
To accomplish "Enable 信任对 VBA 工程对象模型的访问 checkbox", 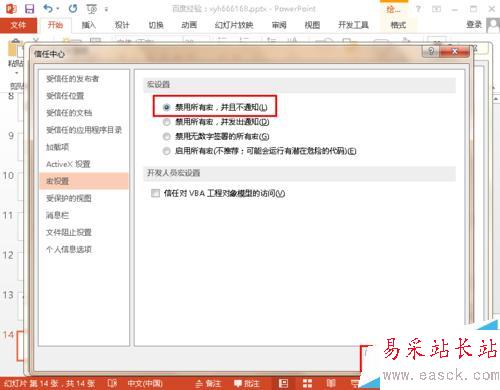I will click(155, 193).
